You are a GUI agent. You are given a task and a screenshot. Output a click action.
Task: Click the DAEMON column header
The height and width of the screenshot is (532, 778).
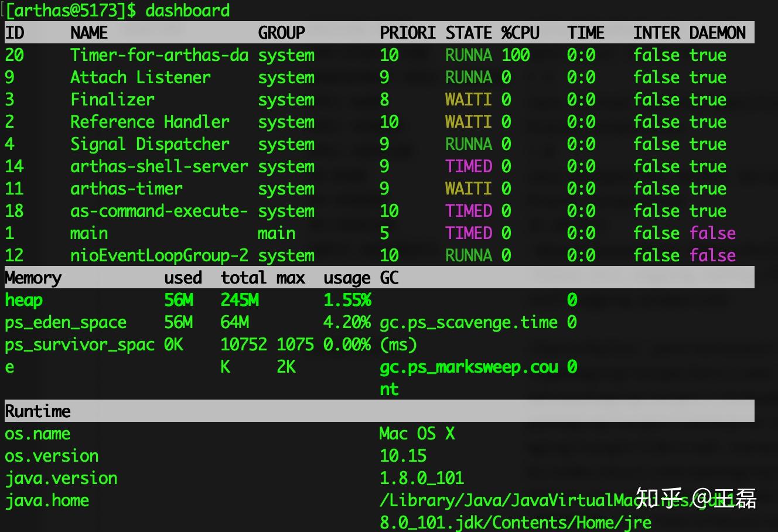(x=718, y=33)
